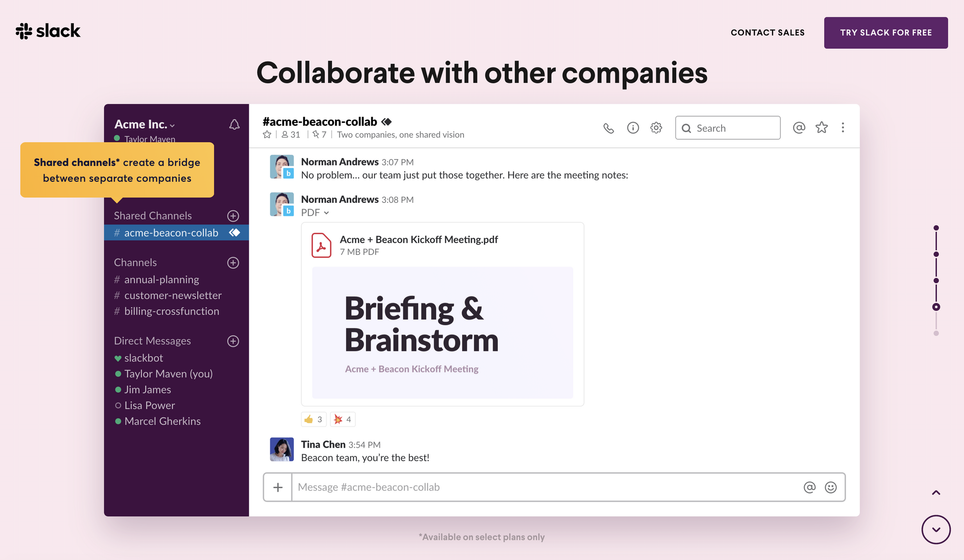Open the three-dot more options menu
This screenshot has width=964, height=560.
pos(843,128)
